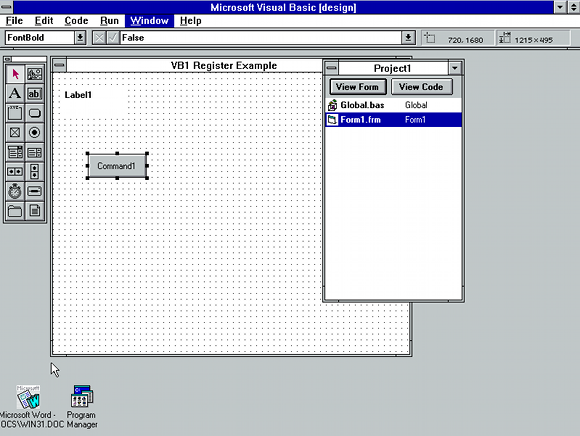Click the 'Form1' name text in project list
This screenshot has width=580, height=436.
point(415,119)
